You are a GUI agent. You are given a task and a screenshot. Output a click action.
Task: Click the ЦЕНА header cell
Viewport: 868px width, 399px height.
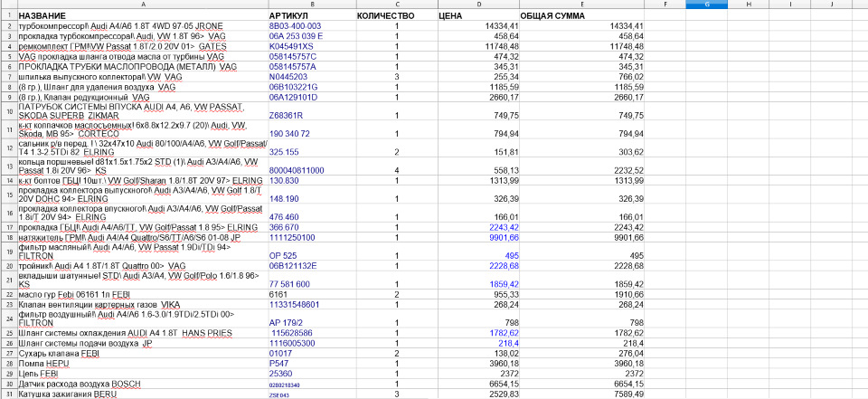click(x=477, y=15)
